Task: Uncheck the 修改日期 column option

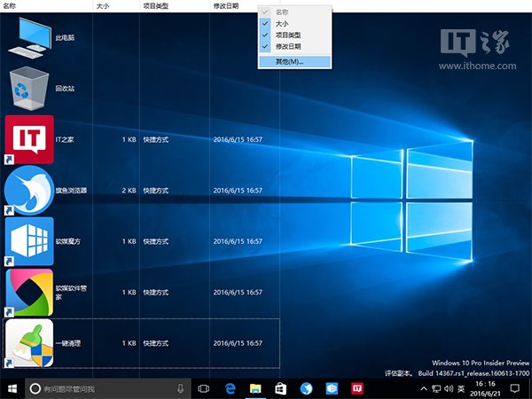Action: (287, 46)
